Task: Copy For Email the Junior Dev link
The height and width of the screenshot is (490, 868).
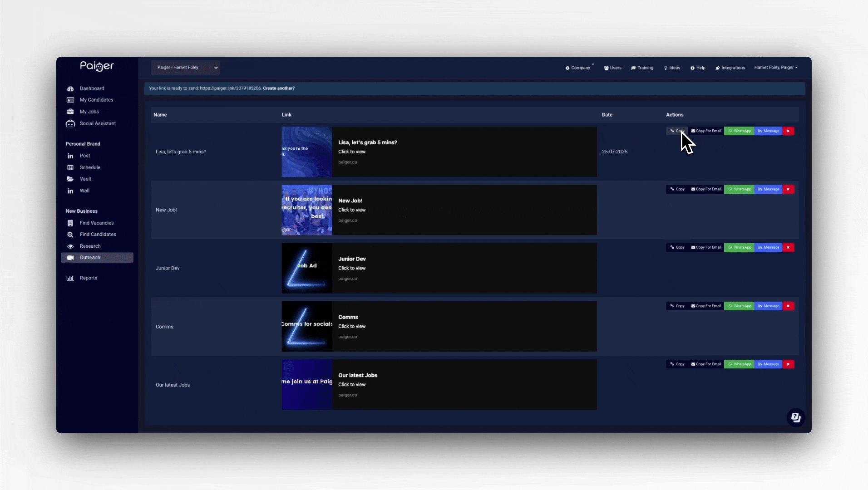Action: click(706, 247)
